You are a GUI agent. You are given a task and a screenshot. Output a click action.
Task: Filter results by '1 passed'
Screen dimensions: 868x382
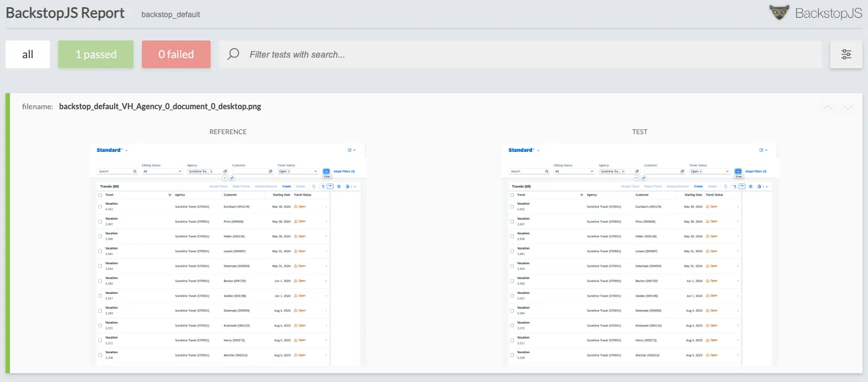[x=96, y=54]
